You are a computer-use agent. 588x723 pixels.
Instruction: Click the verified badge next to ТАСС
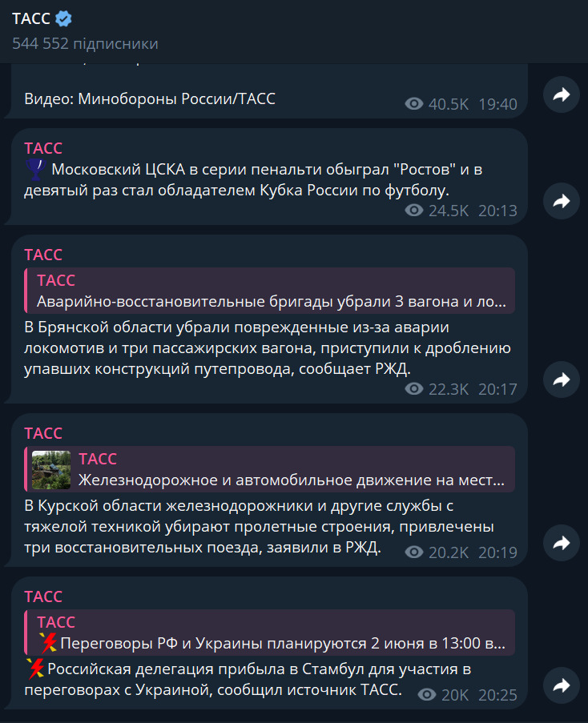63,19
